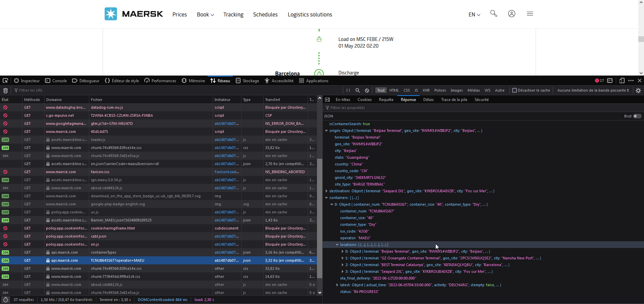Toggle the Brut raw switch
This screenshot has height=304, width=644.
[x=637, y=116]
